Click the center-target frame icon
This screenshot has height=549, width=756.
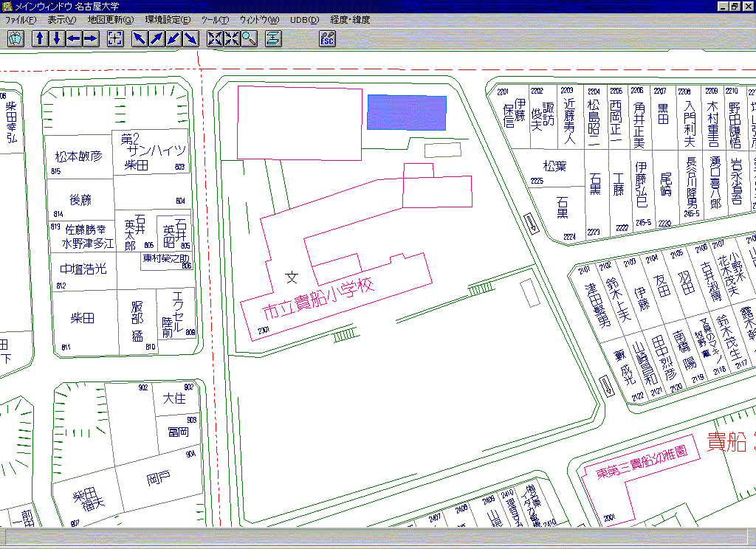click(x=115, y=39)
